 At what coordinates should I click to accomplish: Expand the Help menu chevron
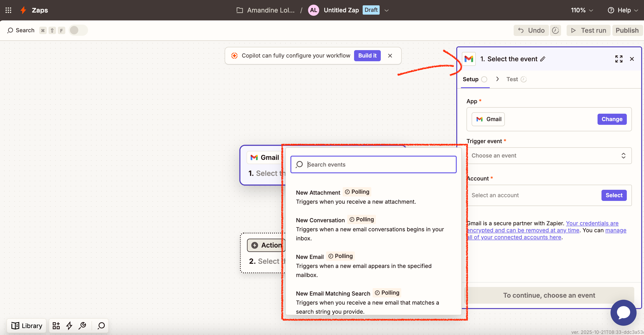636,10
